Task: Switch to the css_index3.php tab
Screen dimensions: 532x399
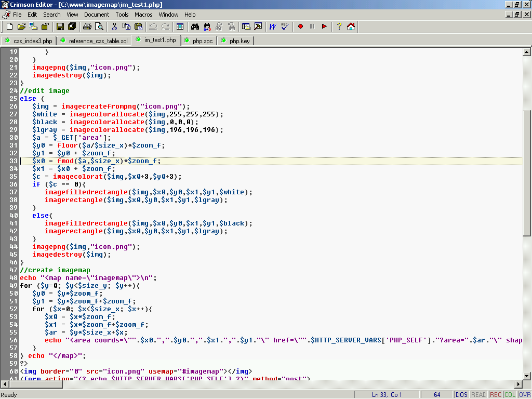Action: tap(29, 41)
